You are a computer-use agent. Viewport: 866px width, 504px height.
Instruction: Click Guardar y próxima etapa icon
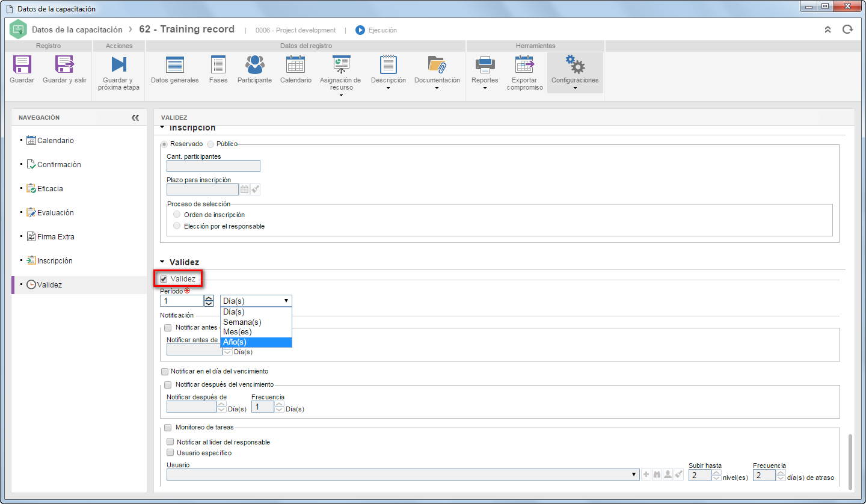tap(118, 65)
